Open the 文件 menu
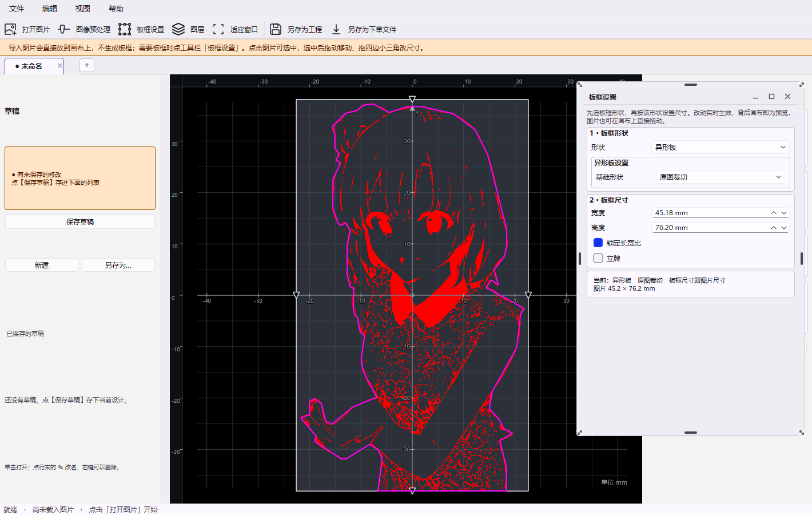 [17, 9]
